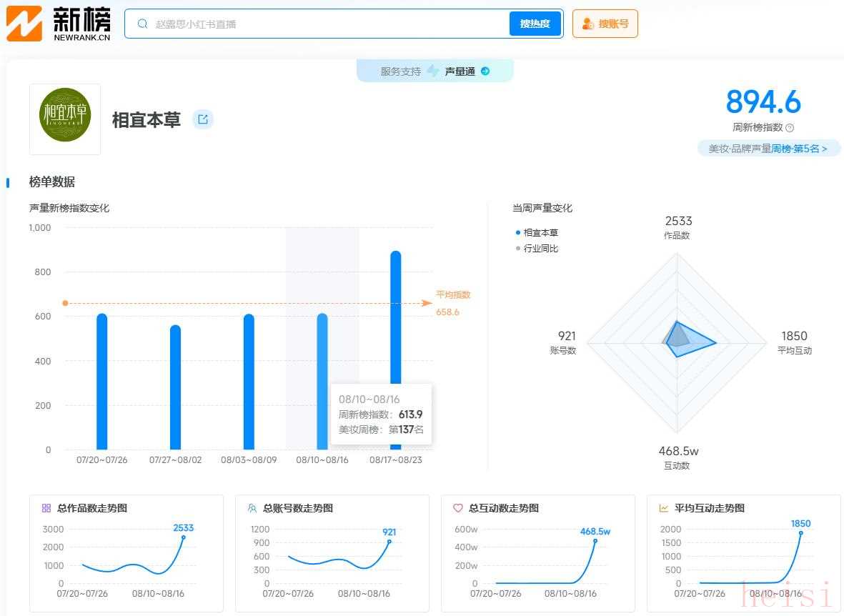The width and height of the screenshot is (844, 616).
Task: Click the 相宜本草 brand name title
Action: pyautogui.click(x=147, y=119)
